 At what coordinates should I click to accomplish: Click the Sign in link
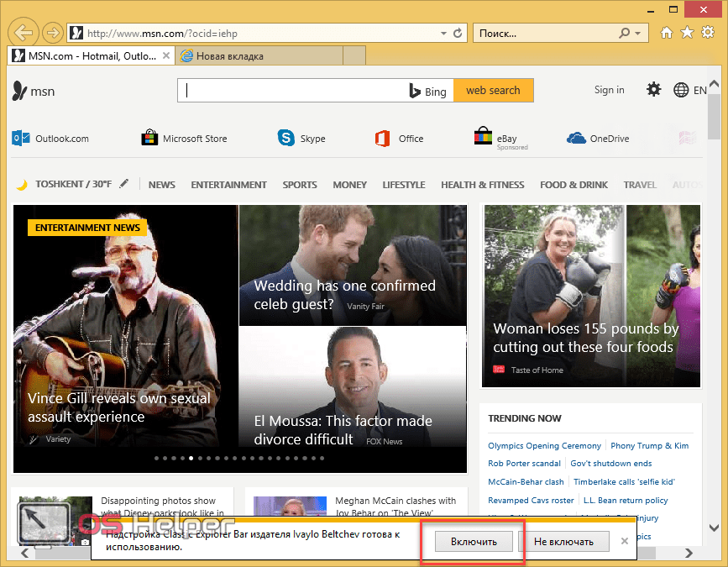[x=609, y=90]
